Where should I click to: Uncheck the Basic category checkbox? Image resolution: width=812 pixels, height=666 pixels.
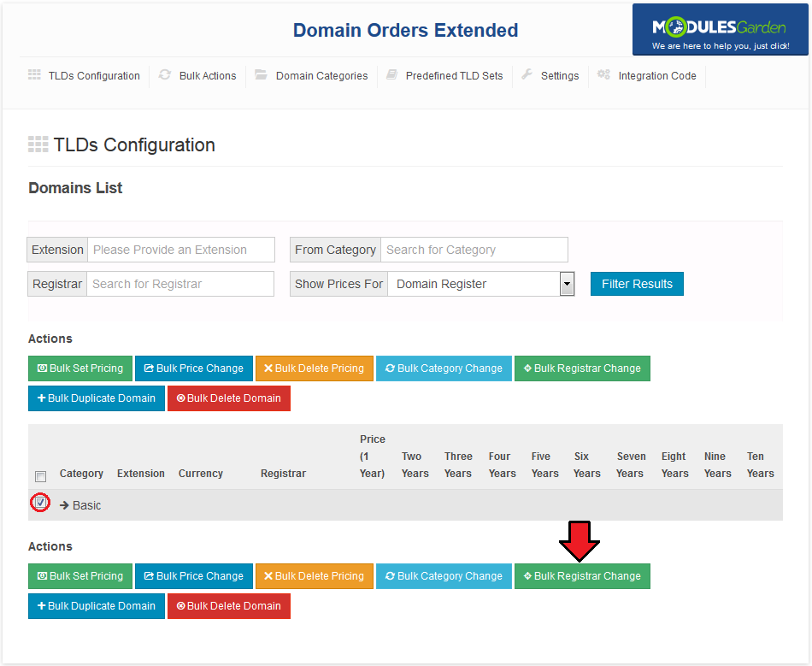click(40, 503)
